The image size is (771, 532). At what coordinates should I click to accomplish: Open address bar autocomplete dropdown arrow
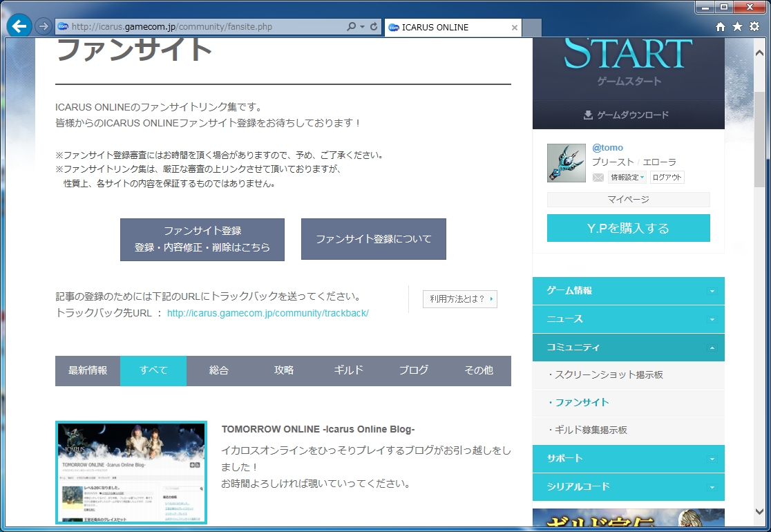click(363, 26)
